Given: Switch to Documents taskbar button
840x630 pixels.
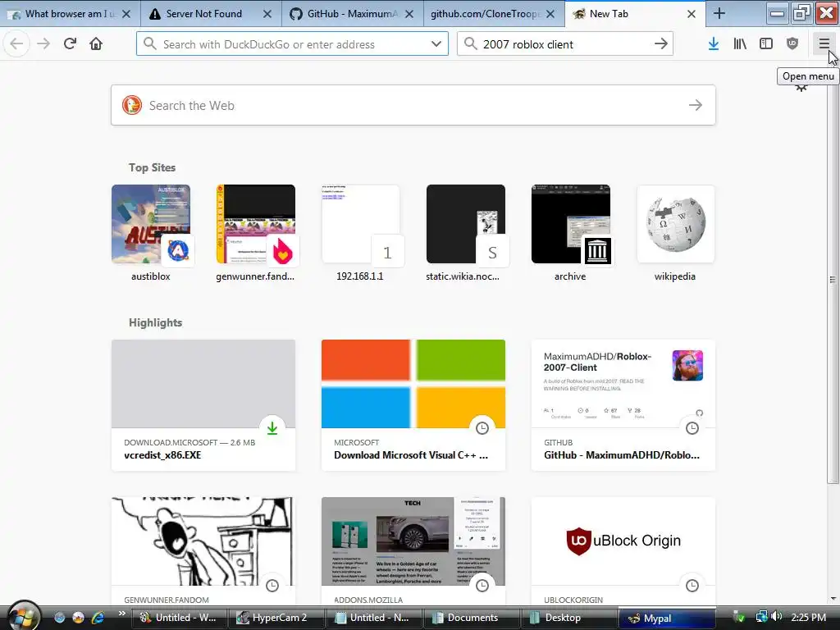Looking at the screenshot, I should pyautogui.click(x=472, y=618).
